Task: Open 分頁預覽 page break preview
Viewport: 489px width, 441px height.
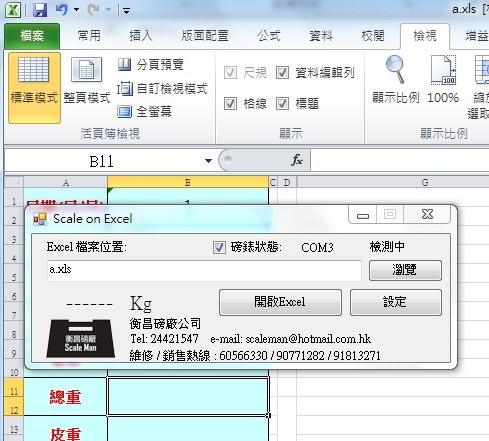Action: [x=150, y=65]
